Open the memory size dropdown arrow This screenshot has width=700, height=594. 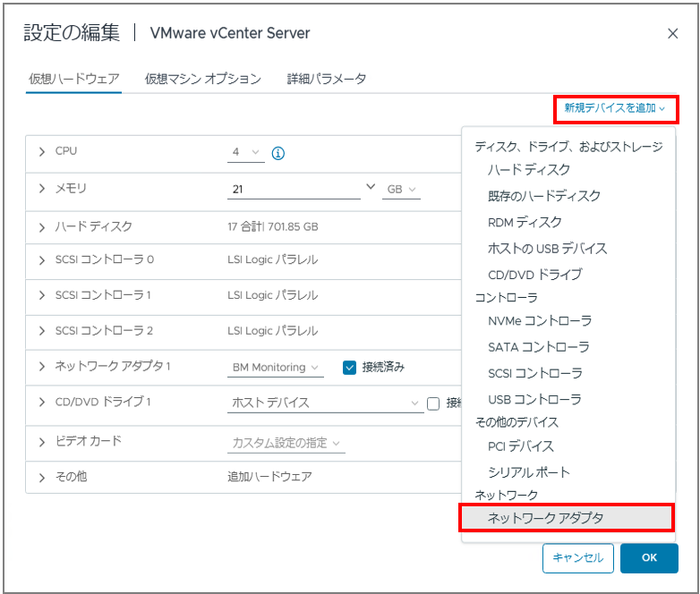click(371, 187)
